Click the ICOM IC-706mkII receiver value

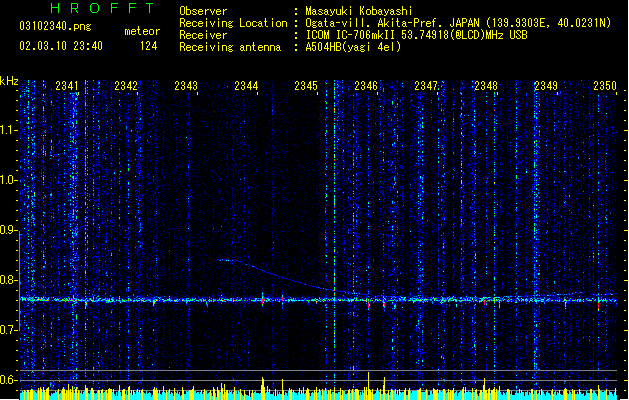[x=416, y=35]
